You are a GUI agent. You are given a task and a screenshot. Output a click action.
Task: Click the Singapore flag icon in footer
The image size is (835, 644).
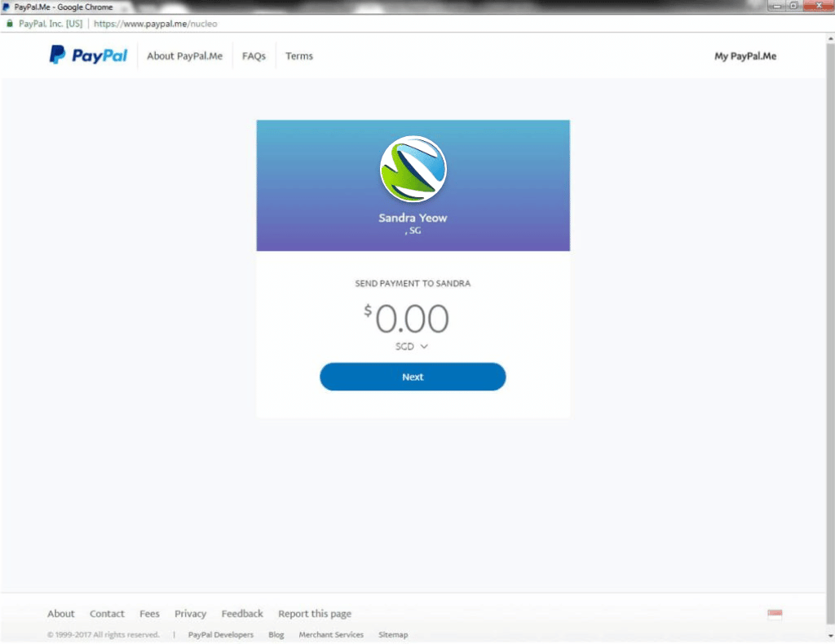click(775, 614)
